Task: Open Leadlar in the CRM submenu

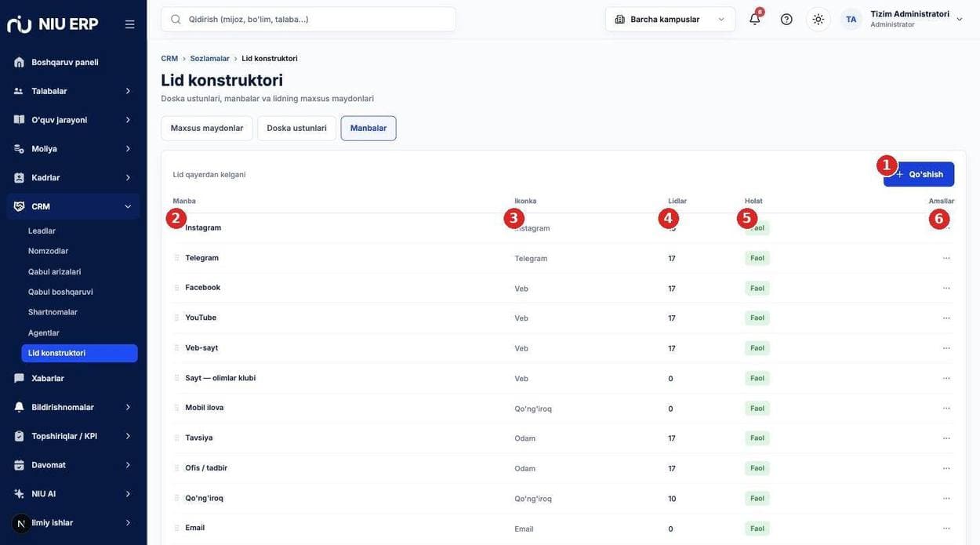Action: (79, 231)
